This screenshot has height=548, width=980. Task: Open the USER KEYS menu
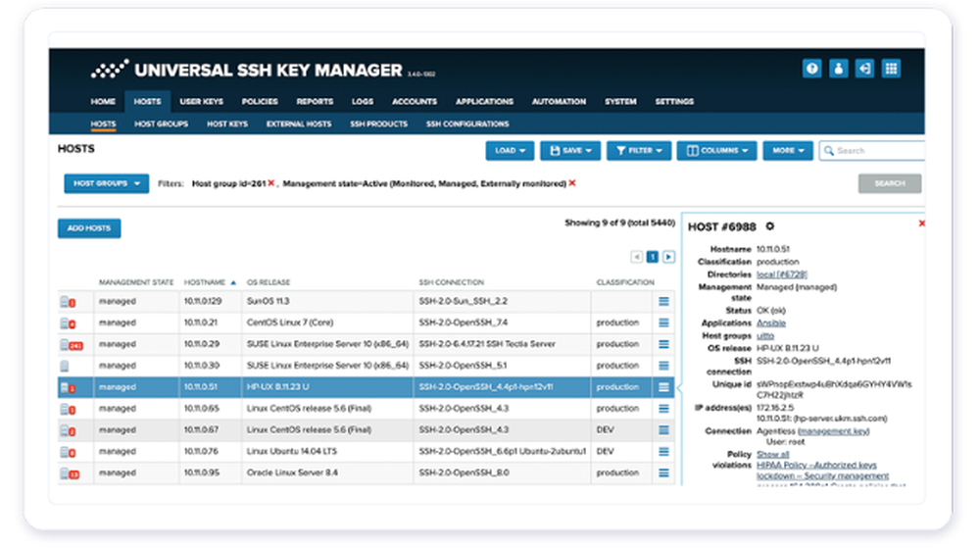(201, 101)
